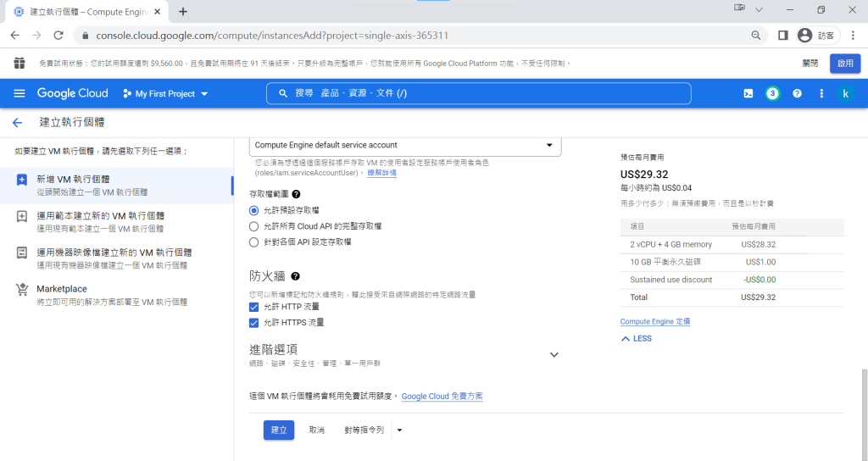Click the Marketplace cart icon
This screenshot has width=868, height=461.
click(x=21, y=290)
